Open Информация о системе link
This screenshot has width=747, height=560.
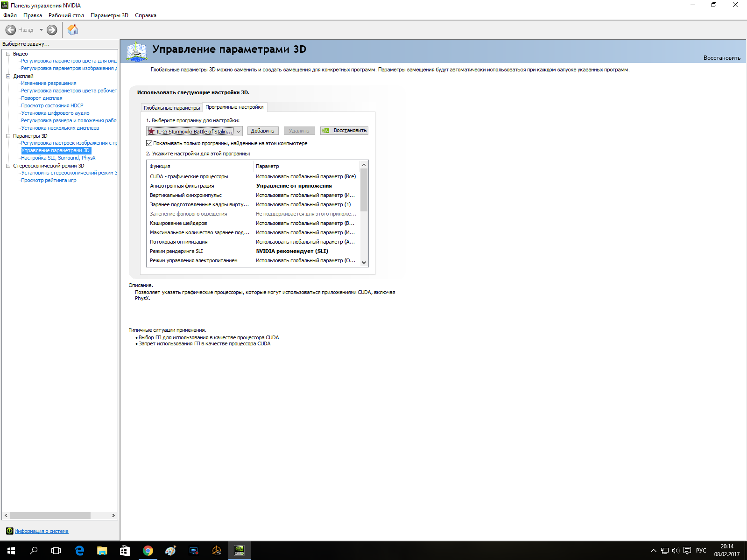(x=42, y=531)
